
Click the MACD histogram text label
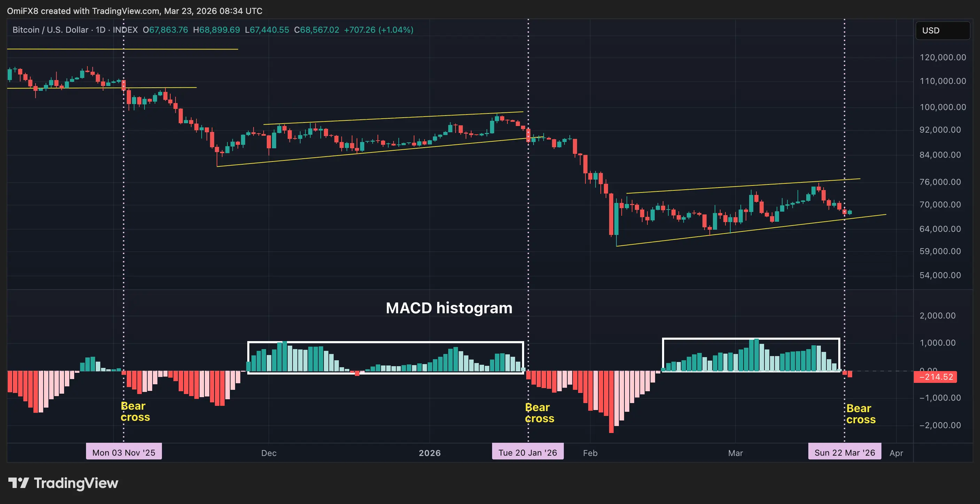point(449,308)
